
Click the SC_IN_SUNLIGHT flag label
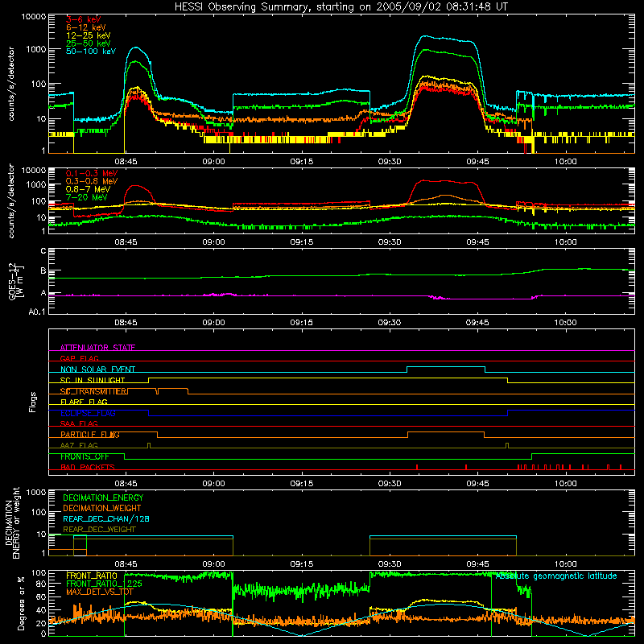93,380
